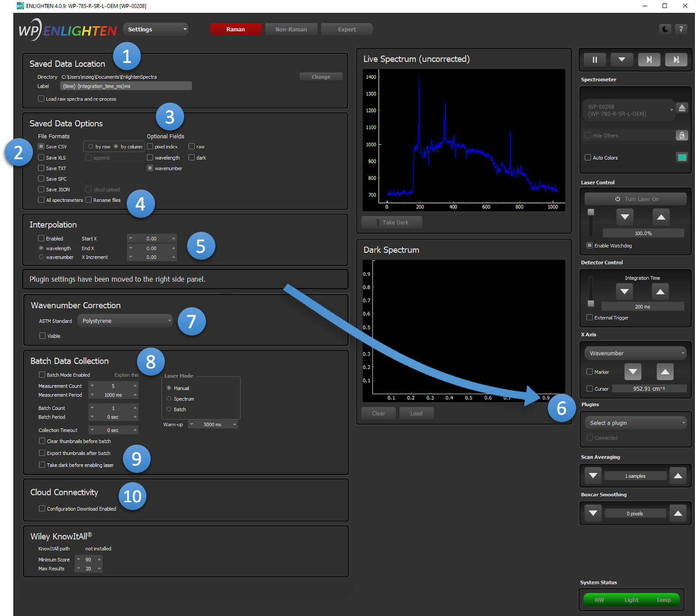697x616 pixels.
Task: Pause the live spectrum acquisition
Action: coord(594,60)
